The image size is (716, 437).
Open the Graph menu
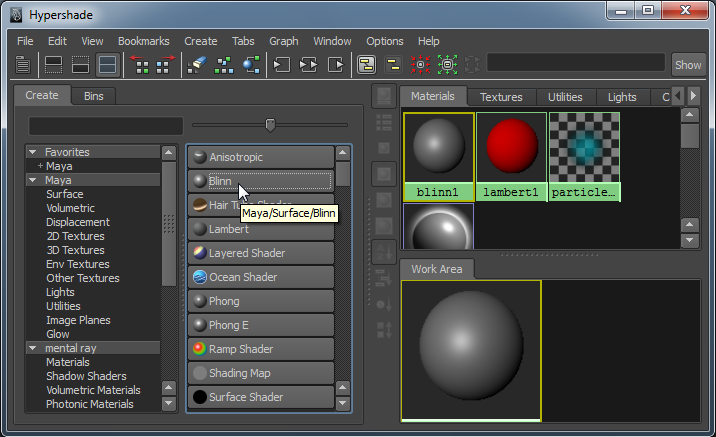click(283, 41)
